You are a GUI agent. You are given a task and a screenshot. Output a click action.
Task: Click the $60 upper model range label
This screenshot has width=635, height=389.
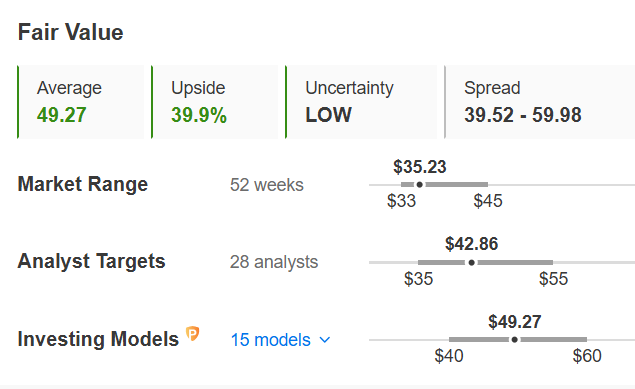(587, 356)
